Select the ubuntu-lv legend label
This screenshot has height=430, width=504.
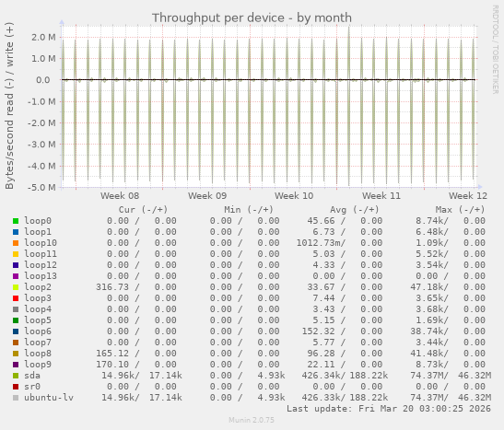[49, 398]
